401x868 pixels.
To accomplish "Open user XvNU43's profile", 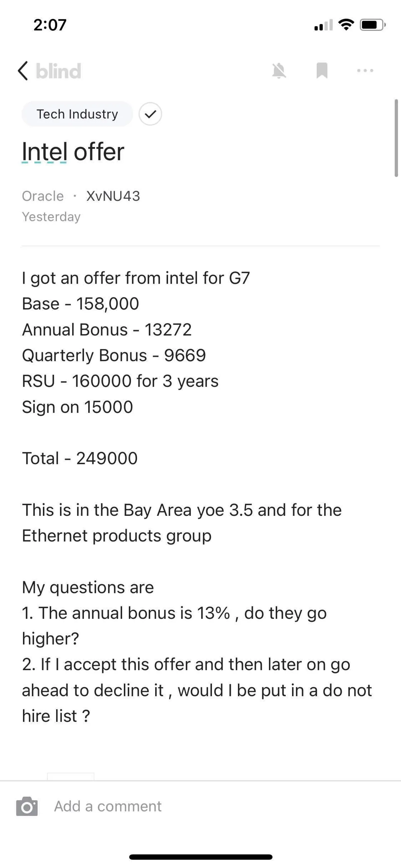I will (x=113, y=196).
